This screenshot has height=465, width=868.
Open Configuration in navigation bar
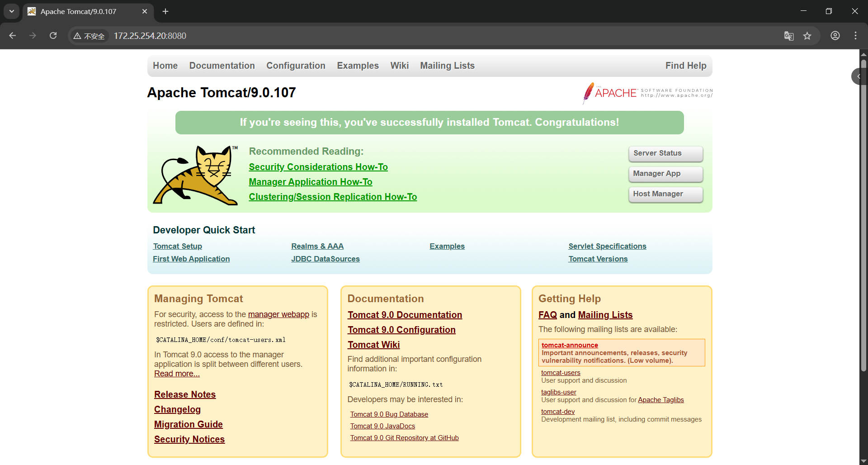click(x=296, y=66)
